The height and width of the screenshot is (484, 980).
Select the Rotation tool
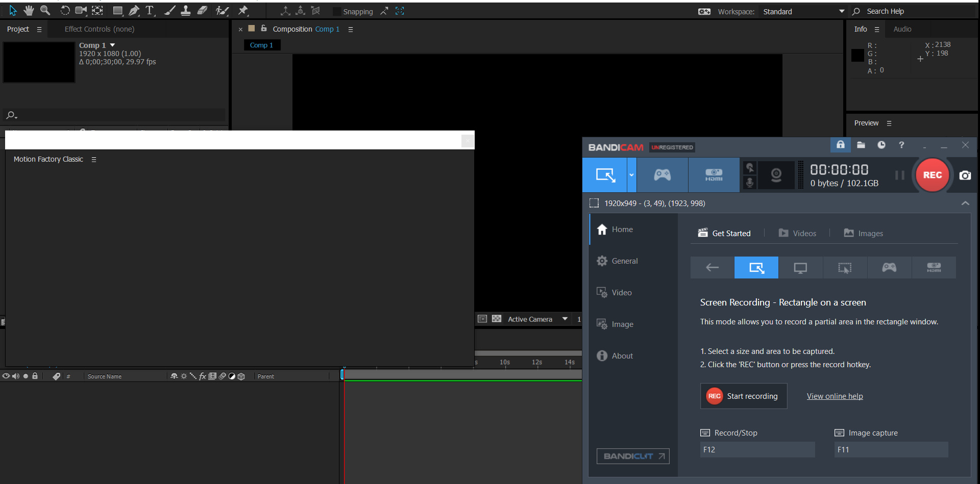click(x=65, y=10)
